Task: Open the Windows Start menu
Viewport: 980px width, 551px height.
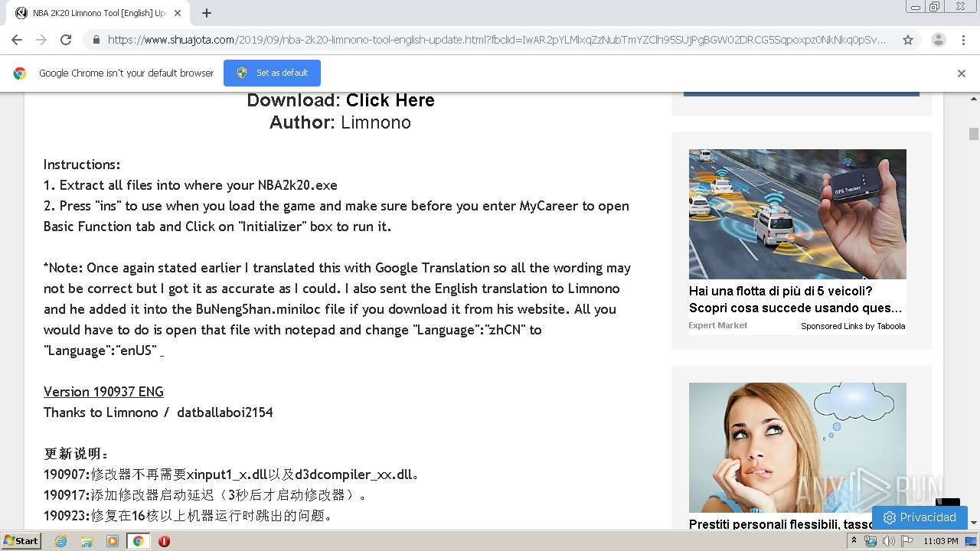Action: coord(21,541)
